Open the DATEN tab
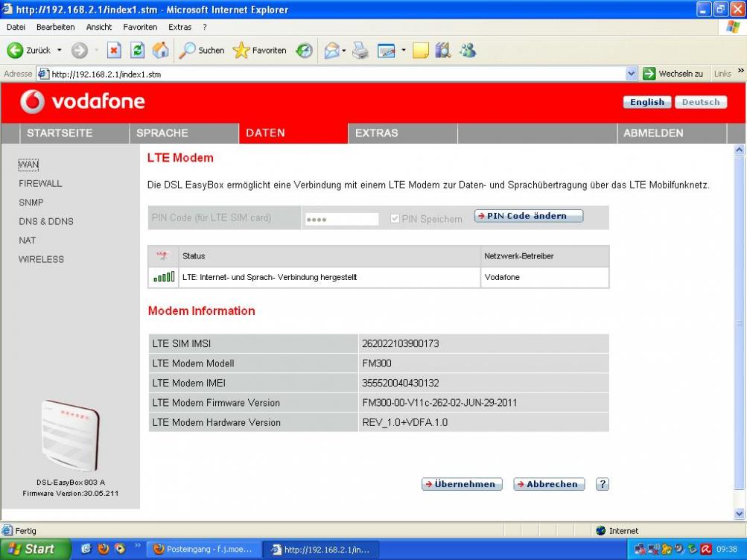This screenshot has height=560, width=747. coord(293,133)
